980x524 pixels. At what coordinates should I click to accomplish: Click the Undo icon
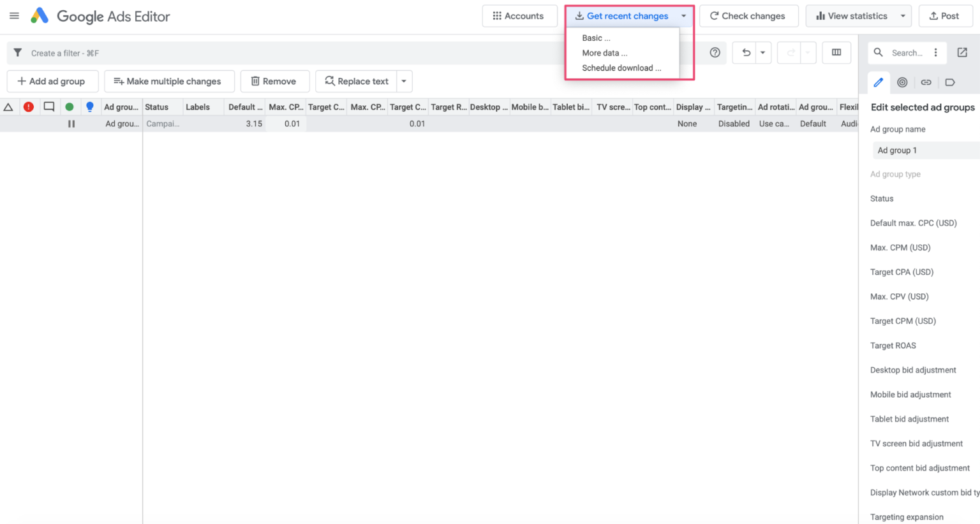(745, 52)
